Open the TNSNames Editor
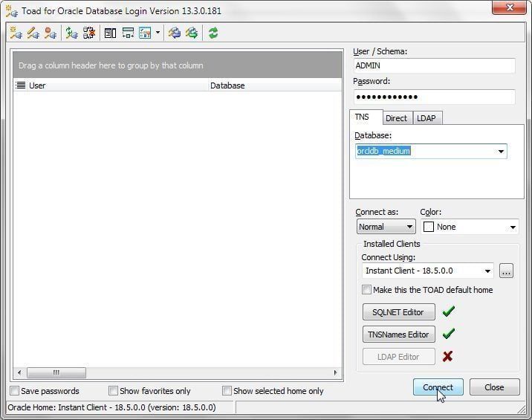This screenshot has height=420, width=532. tap(398, 335)
